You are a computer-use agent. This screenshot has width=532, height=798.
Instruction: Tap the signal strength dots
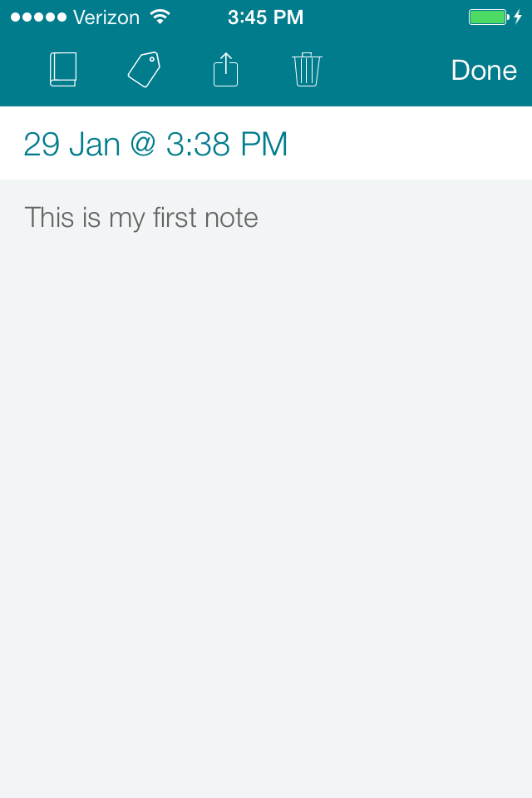pos(38,17)
